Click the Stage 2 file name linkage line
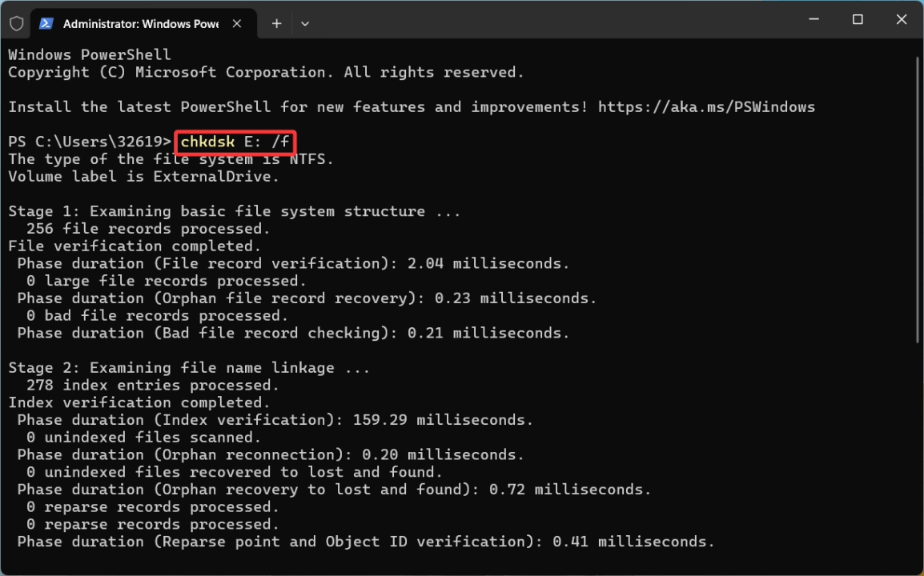 point(188,367)
